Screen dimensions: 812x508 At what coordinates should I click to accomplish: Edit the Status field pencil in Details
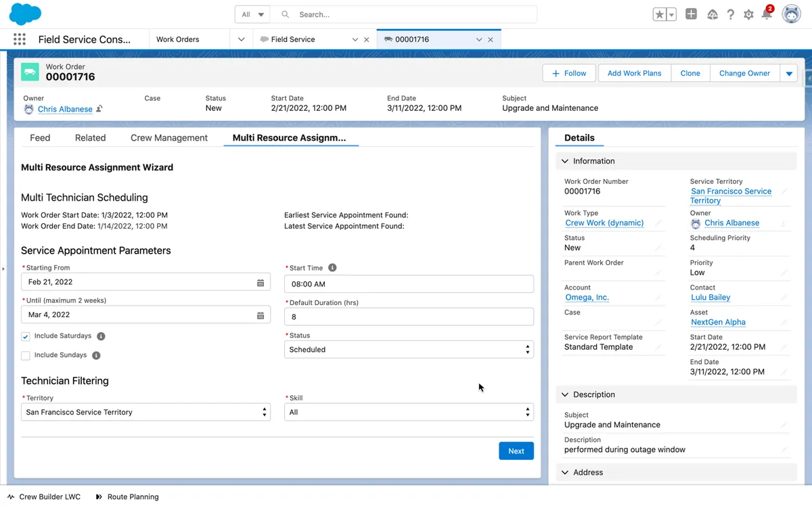pyautogui.click(x=658, y=248)
